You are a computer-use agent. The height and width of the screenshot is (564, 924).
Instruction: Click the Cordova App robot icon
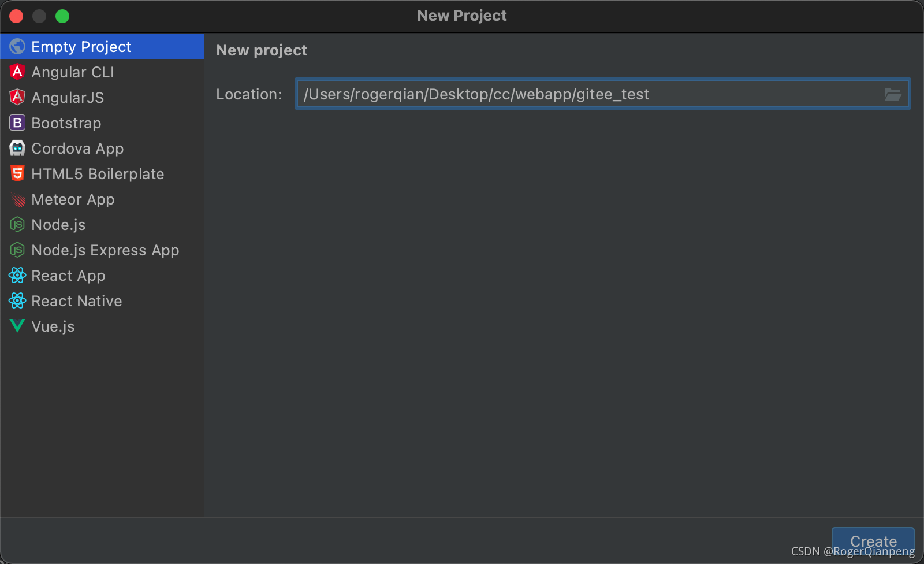(17, 148)
